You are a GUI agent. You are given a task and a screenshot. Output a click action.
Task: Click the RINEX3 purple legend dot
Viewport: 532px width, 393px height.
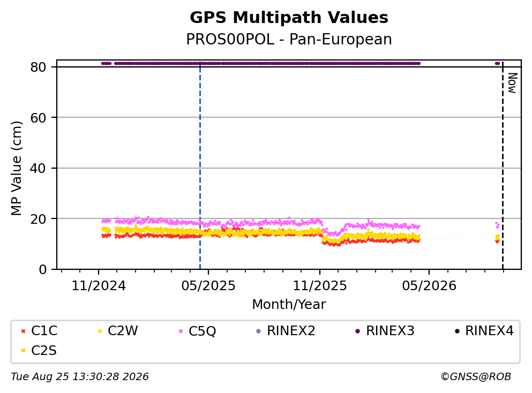tap(357, 331)
